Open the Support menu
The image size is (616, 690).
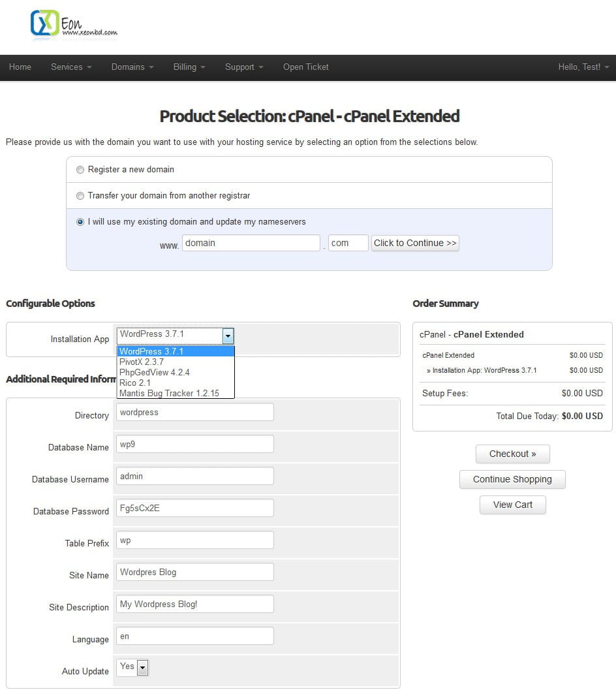pos(243,67)
